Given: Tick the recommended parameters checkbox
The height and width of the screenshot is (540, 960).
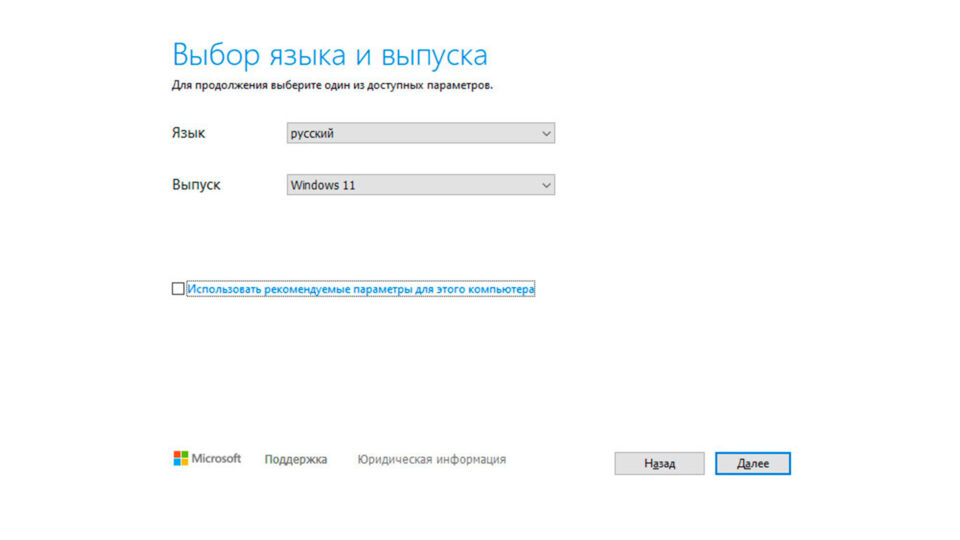Looking at the screenshot, I should pyautogui.click(x=178, y=288).
